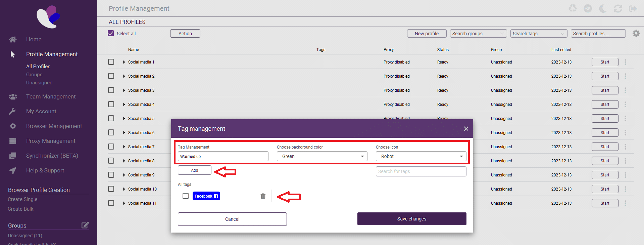Screen dimensions: 644x245
Task: Click the Search for tags field
Action: 421,171
